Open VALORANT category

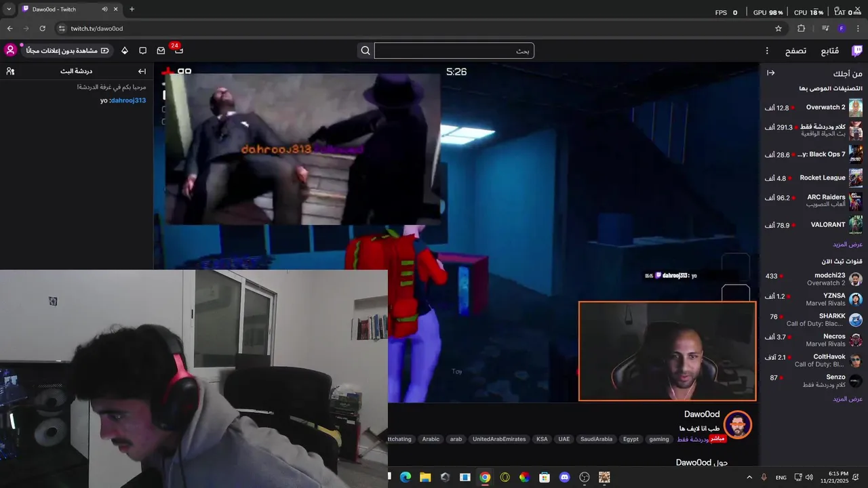point(814,225)
